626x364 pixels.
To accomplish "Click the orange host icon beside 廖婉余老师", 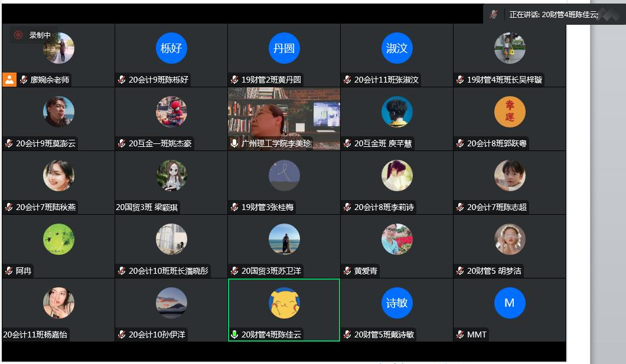I will click(9, 80).
